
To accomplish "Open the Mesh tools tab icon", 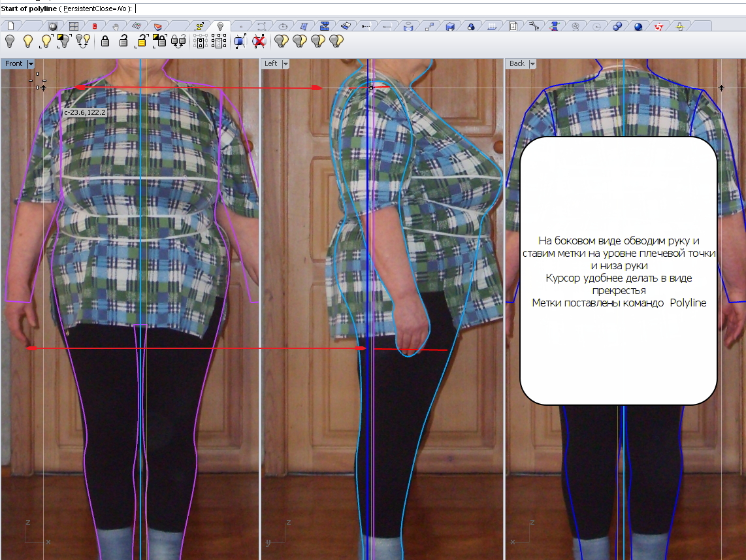I will point(346,26).
